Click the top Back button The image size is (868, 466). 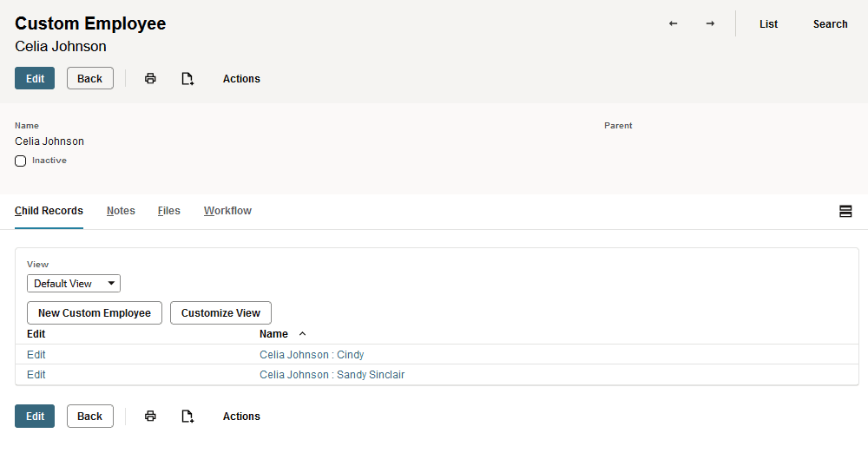90,79
